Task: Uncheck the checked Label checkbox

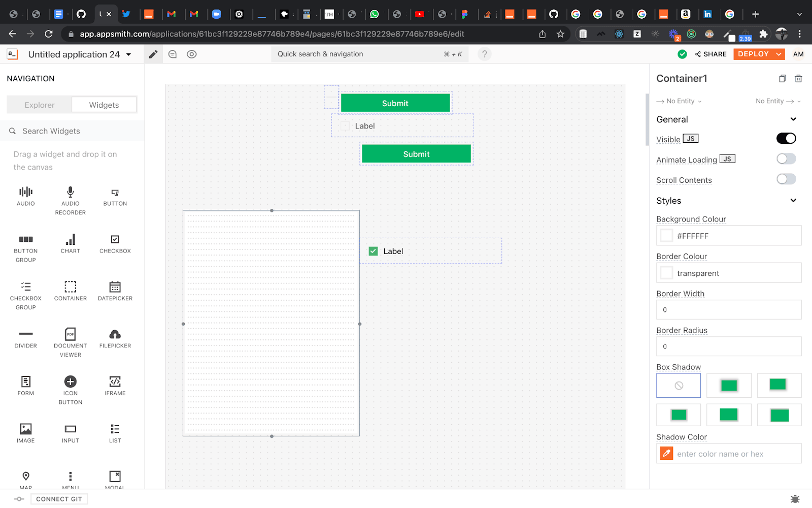Action: pyautogui.click(x=374, y=251)
